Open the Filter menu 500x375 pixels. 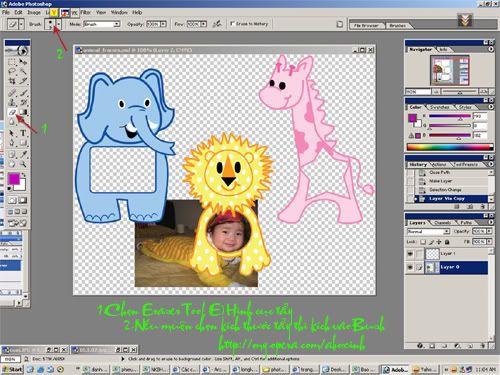pos(86,12)
